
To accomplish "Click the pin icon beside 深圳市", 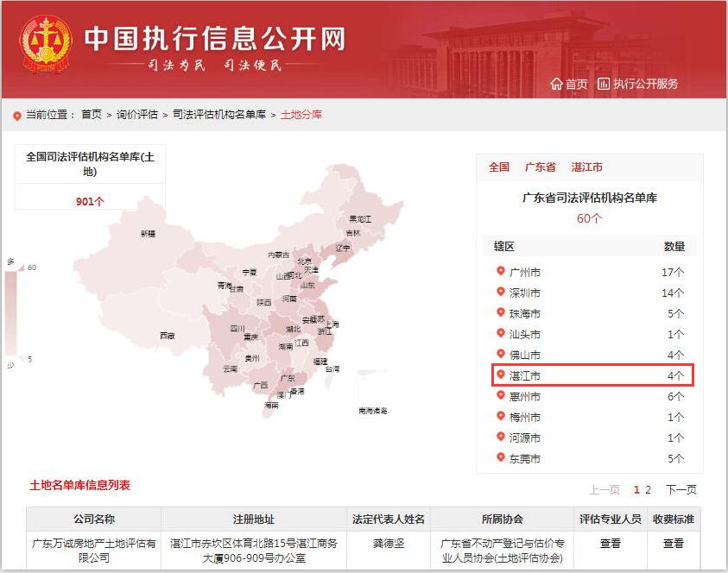I will (x=501, y=292).
